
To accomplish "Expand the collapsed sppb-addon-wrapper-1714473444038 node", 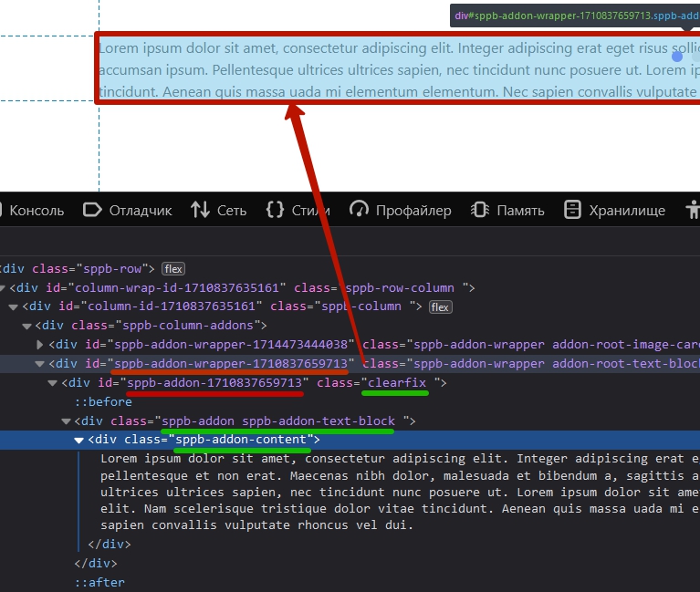I will 39,345.
